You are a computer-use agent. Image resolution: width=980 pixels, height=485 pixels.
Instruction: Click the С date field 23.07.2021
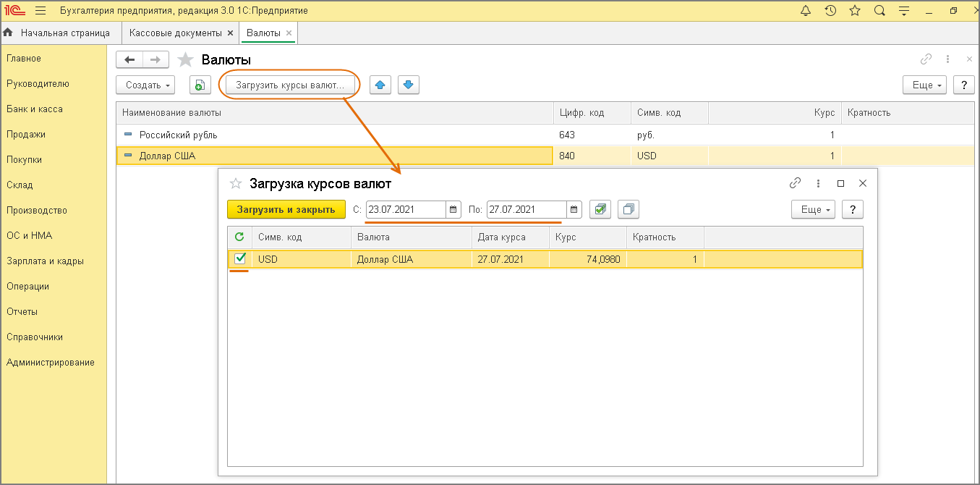coord(406,210)
